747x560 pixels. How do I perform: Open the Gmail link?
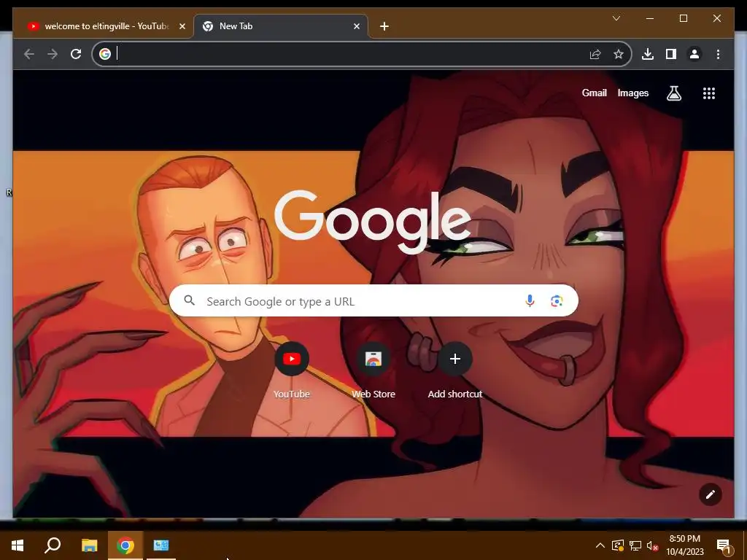pos(594,93)
